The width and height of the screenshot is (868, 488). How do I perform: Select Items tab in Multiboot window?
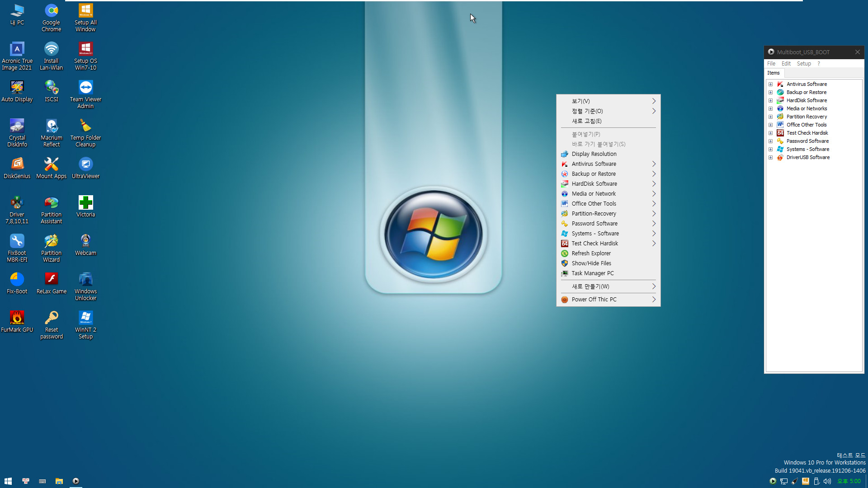click(774, 73)
